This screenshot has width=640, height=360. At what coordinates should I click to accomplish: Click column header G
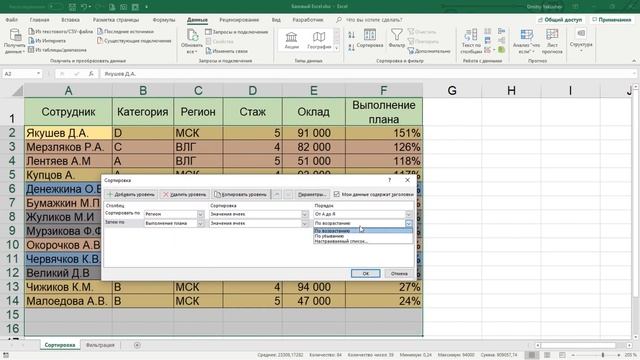pos(452,90)
